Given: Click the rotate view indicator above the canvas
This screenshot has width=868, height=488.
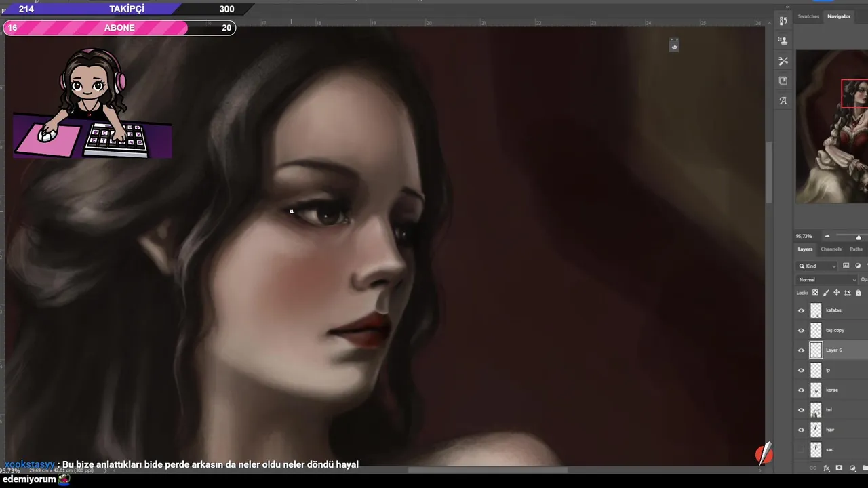Looking at the screenshot, I should click(x=674, y=45).
